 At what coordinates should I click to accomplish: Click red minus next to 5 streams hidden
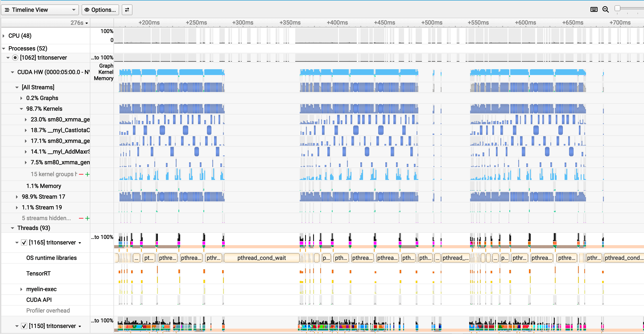pyautogui.click(x=81, y=218)
